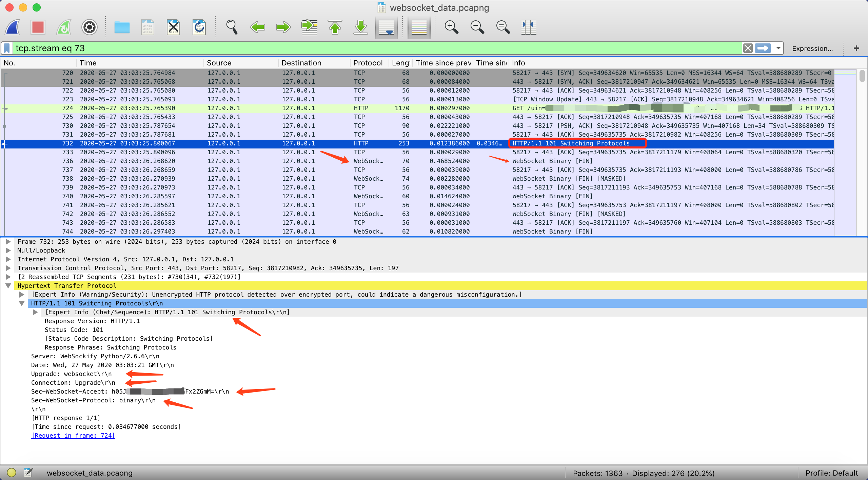Click the start capture shark fin icon
Screen dimensions: 868x480
click(x=13, y=27)
